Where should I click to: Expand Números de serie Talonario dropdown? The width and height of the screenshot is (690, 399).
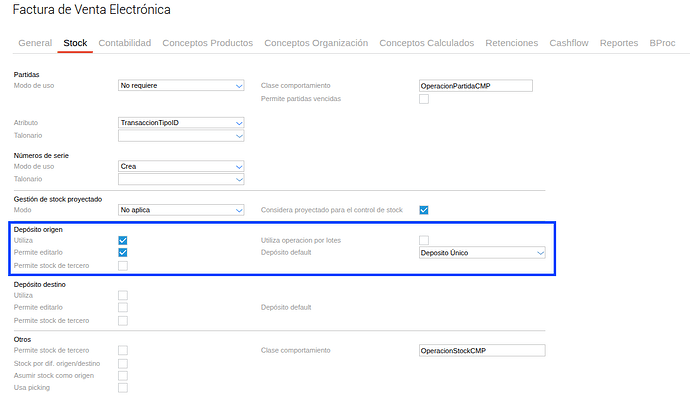(x=181, y=179)
